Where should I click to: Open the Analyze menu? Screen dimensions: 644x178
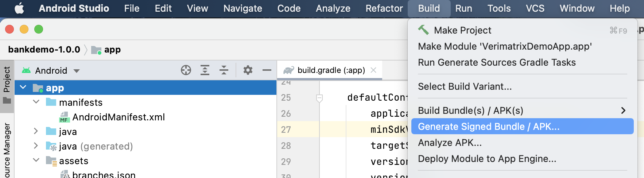click(333, 8)
